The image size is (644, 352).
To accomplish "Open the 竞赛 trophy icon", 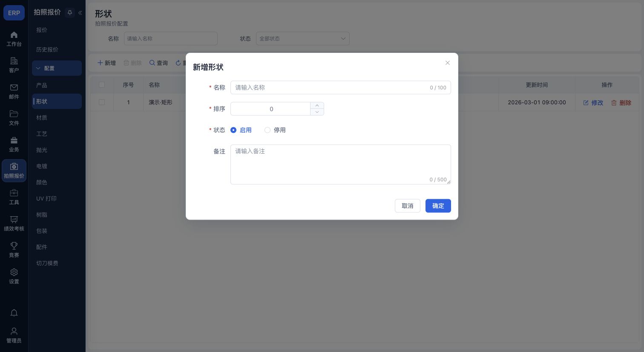I will [x=14, y=246].
